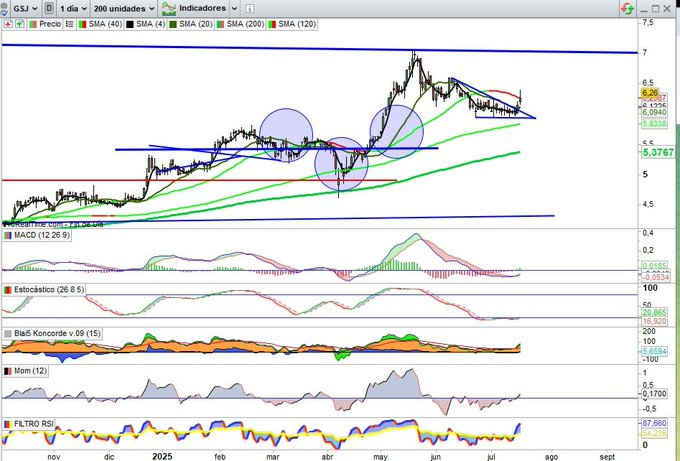Maximize the chart window

point(655,9)
